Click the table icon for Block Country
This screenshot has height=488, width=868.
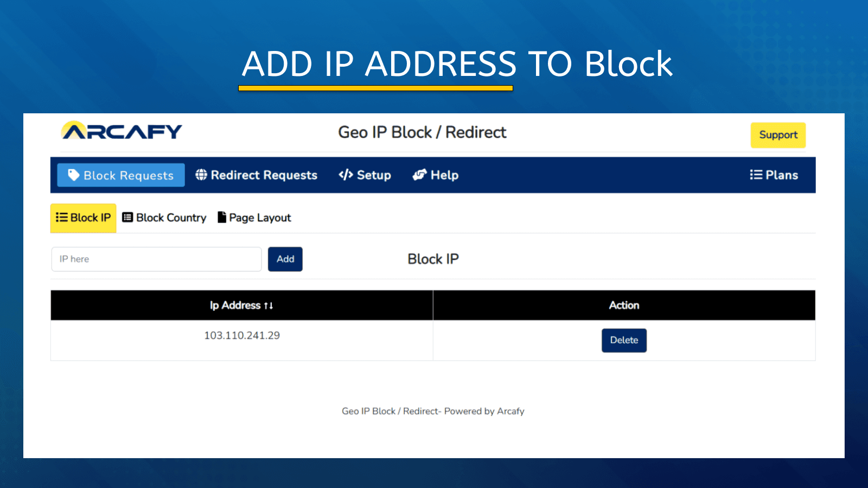pyautogui.click(x=127, y=217)
